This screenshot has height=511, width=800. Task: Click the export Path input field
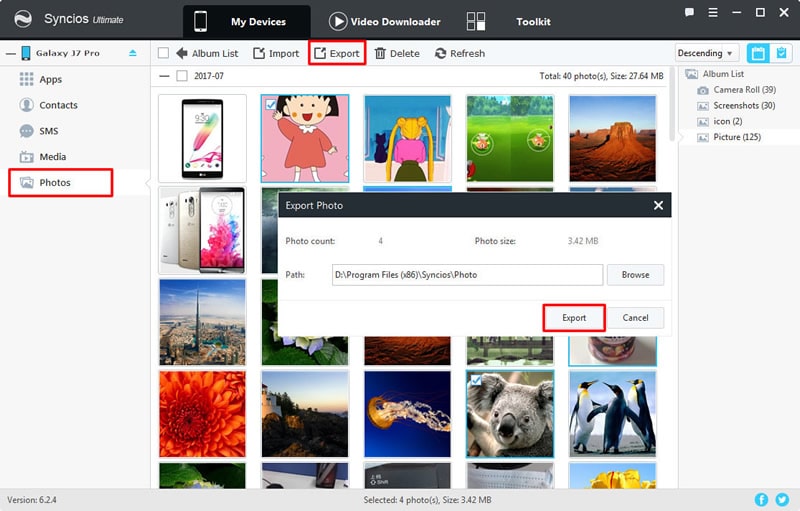tap(467, 274)
